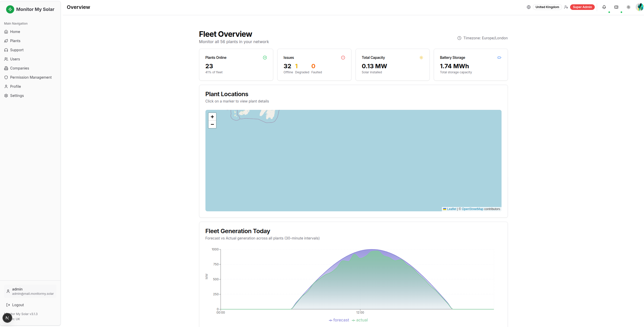
Task: Click the Plants leaf icon
Action: 6,41
